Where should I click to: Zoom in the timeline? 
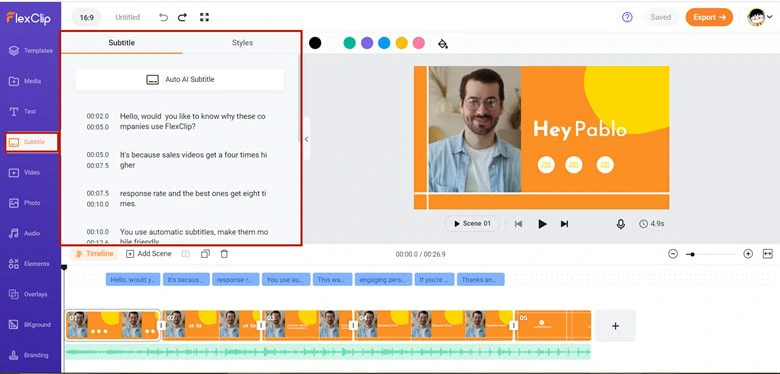tap(748, 254)
